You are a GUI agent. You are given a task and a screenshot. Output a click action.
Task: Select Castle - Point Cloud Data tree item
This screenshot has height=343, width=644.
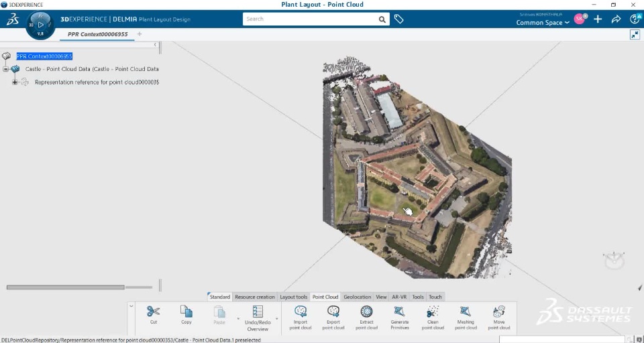pos(92,69)
